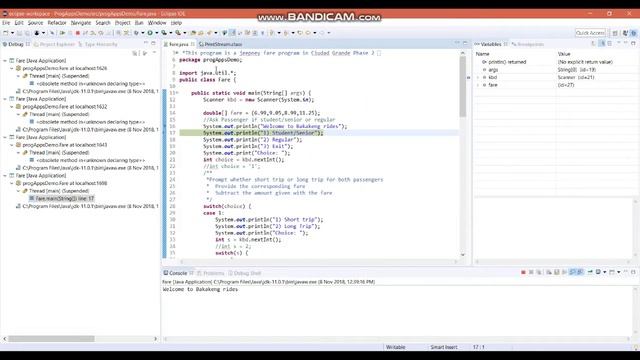Viewport: 640px width, 360px height.
Task: Click the Collapse All icon in Variables view
Action: (x=609, y=43)
